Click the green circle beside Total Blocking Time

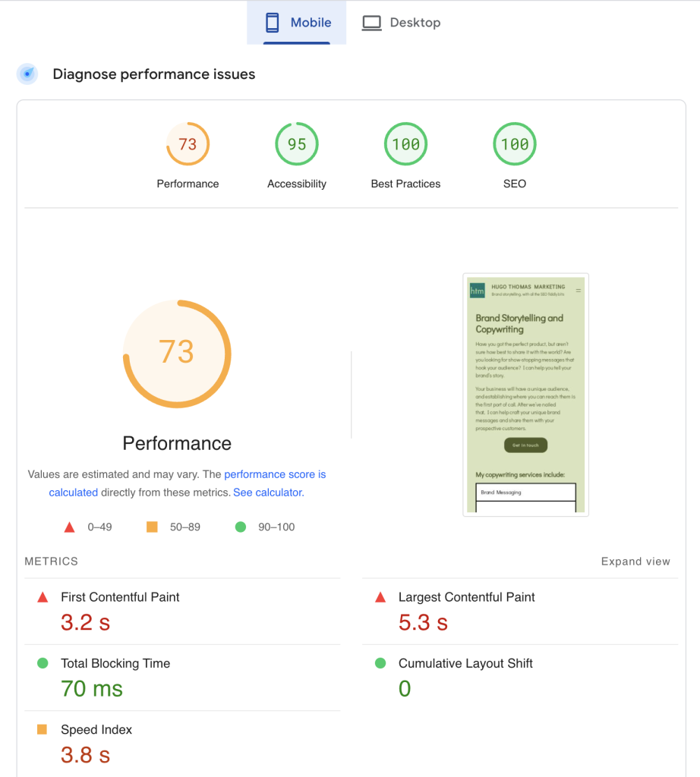(43, 663)
